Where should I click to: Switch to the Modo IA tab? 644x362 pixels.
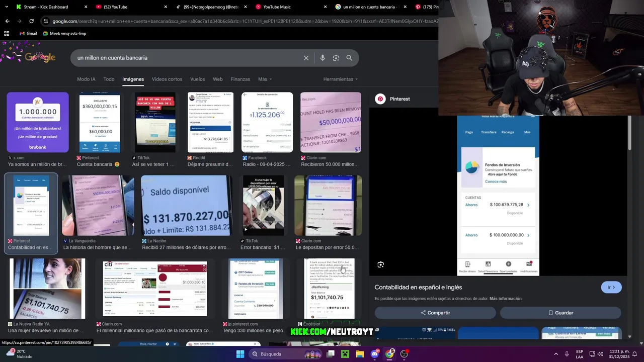tap(86, 79)
